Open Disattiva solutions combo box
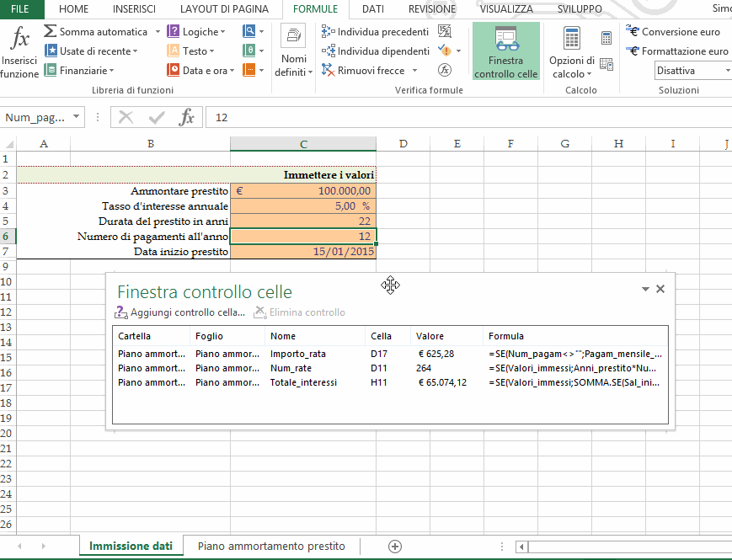Image resolution: width=732 pixels, height=560 pixels. point(692,71)
